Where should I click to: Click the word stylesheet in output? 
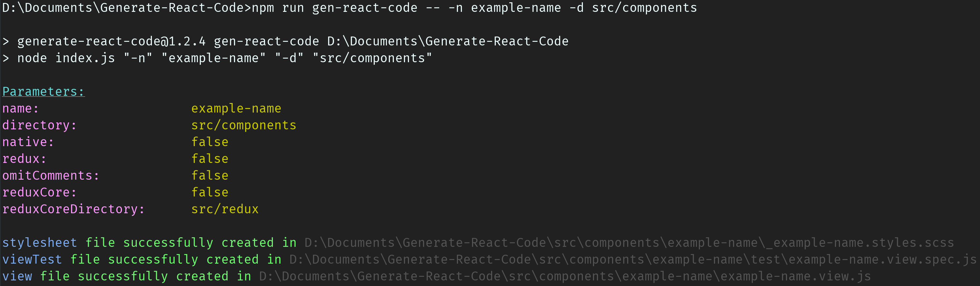click(39, 243)
